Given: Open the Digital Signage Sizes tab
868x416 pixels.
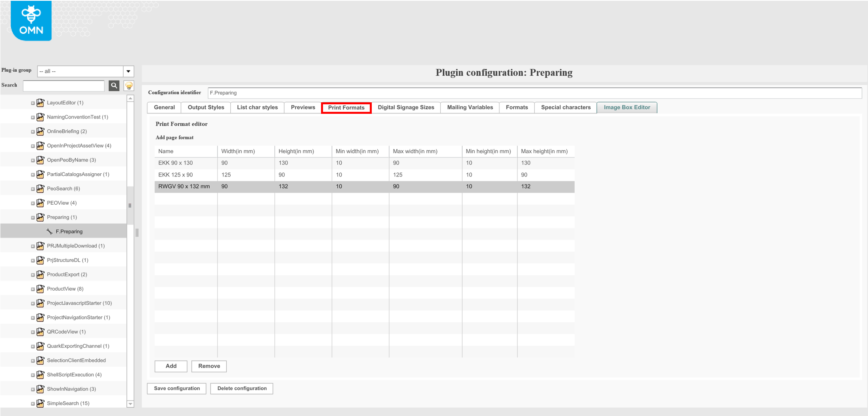Looking at the screenshot, I should pos(406,107).
